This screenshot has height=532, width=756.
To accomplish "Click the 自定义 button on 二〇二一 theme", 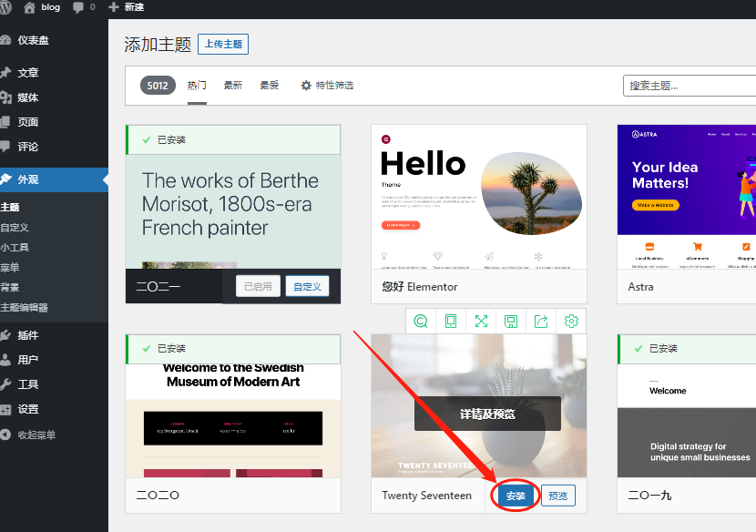I will [308, 287].
